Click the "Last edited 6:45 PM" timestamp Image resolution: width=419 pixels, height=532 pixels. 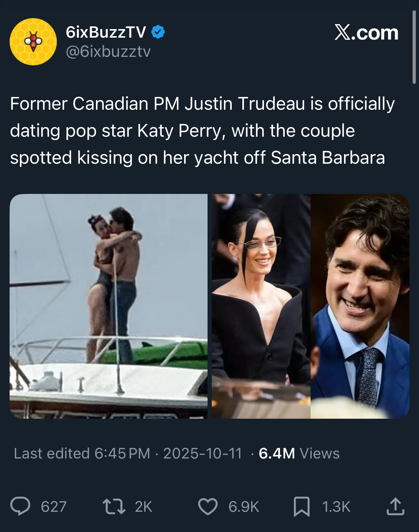(82, 454)
